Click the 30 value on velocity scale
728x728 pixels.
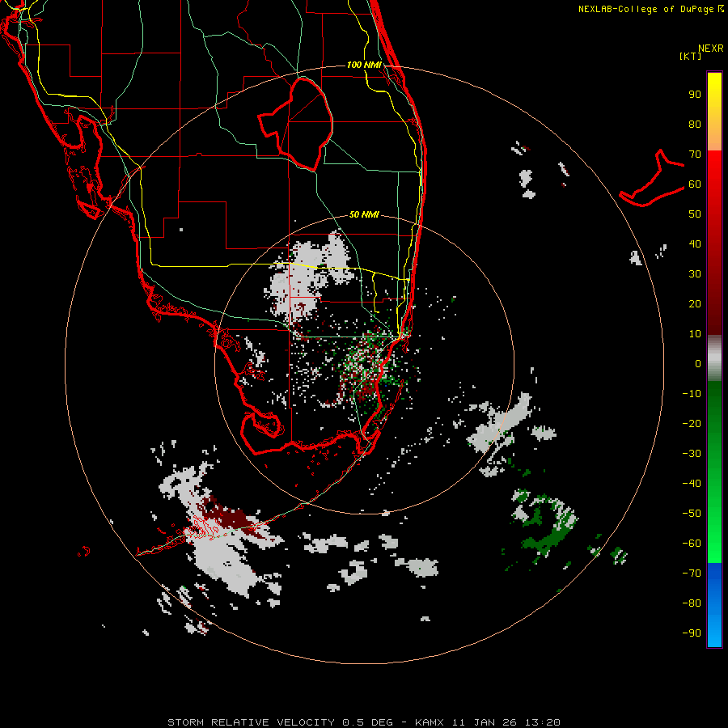(695, 274)
